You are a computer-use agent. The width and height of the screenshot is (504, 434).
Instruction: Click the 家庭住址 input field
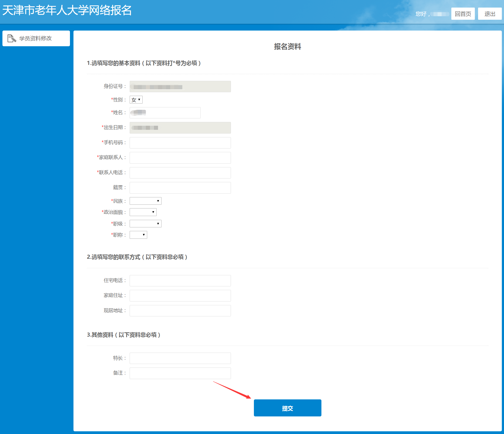point(180,296)
